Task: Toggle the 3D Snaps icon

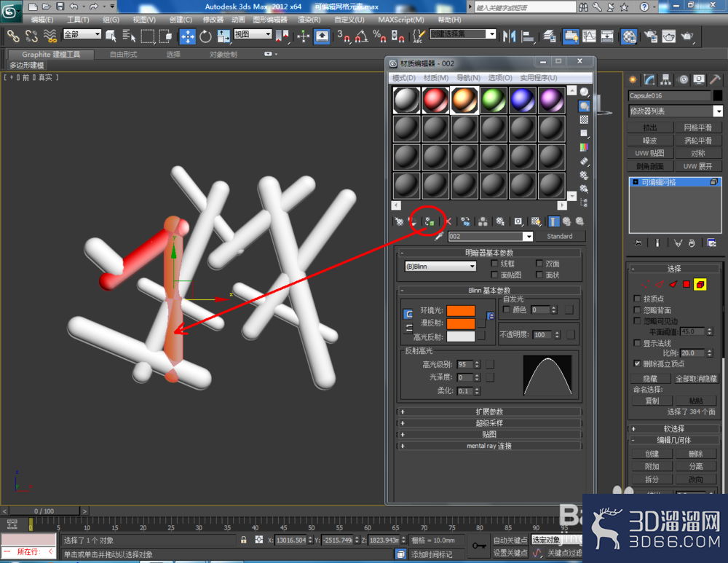Action: [344, 36]
